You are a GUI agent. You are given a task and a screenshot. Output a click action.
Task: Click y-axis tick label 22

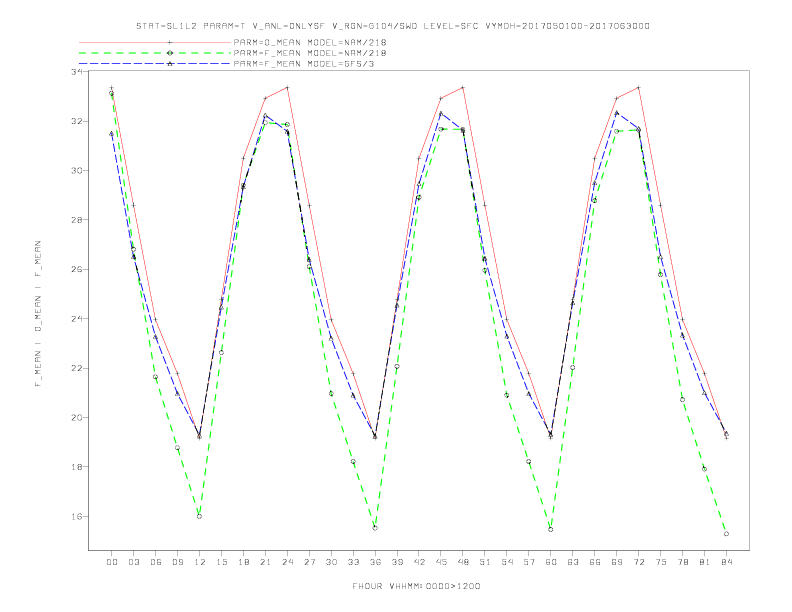(77, 369)
